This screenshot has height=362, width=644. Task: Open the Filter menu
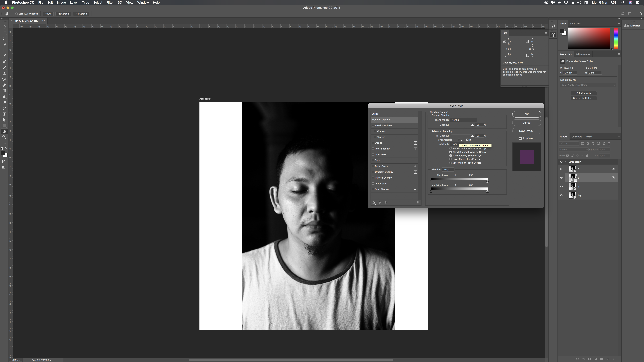pos(110,2)
